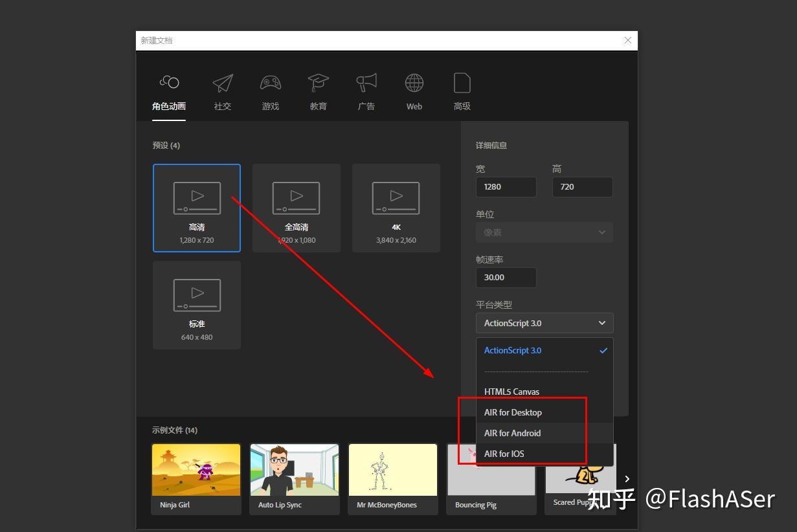Open the 单位 units dropdown
This screenshot has width=797, height=532.
(544, 232)
